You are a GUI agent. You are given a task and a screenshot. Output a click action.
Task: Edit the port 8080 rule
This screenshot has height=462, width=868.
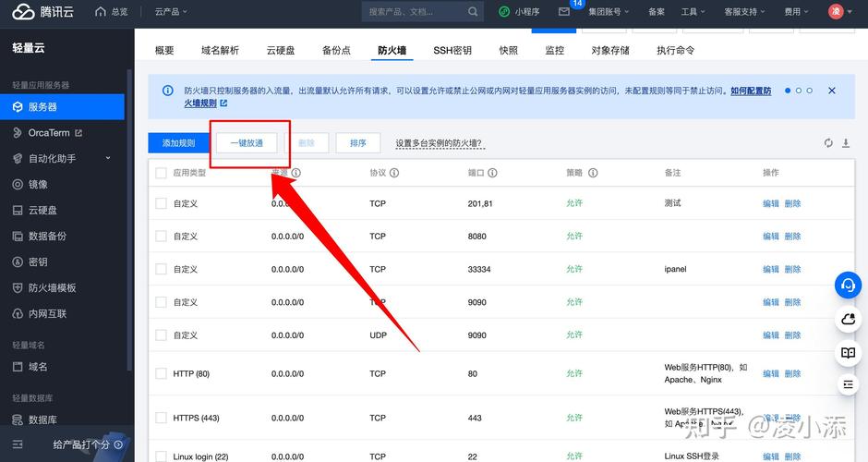pos(770,237)
